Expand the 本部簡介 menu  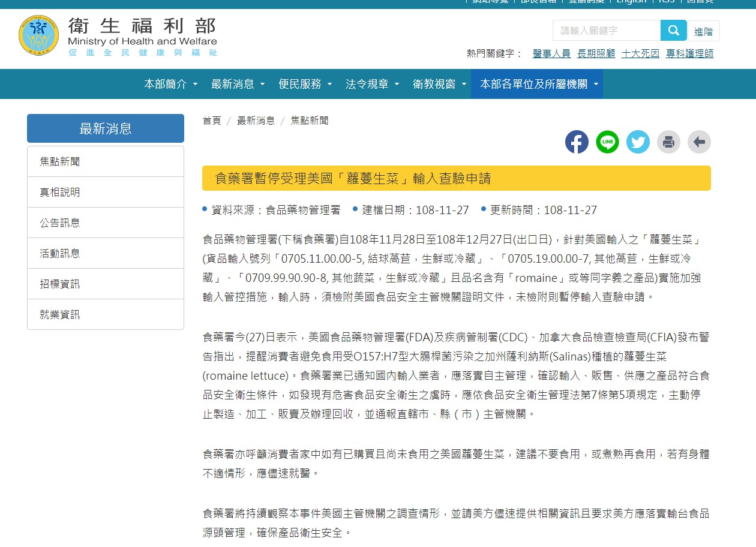(170, 84)
